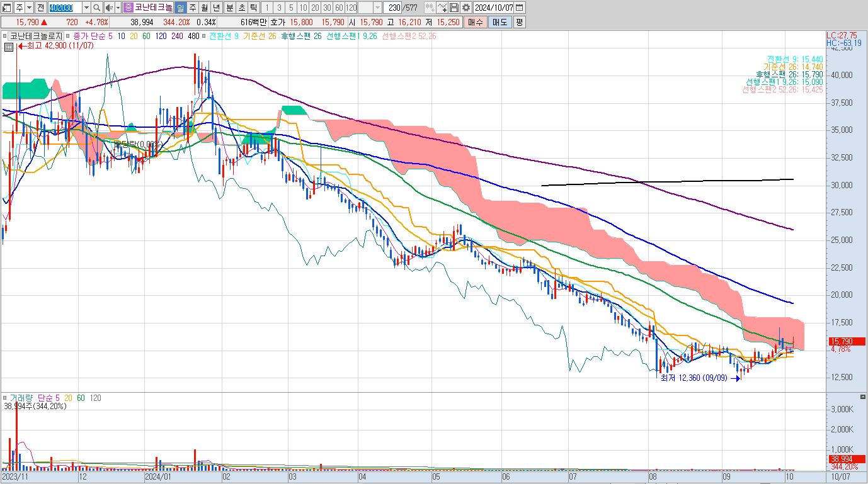This screenshot has width=868, height=484.
Task: Click the stock code input field 402030
Action: [65, 8]
